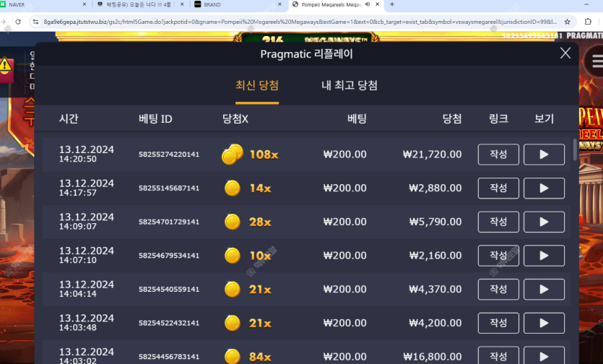Open the game hamburger menu icon

click(596, 61)
